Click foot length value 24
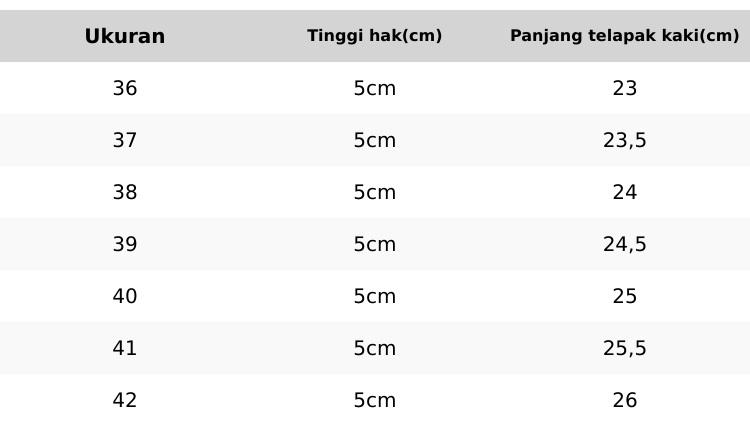The image size is (750, 426). 625,193
